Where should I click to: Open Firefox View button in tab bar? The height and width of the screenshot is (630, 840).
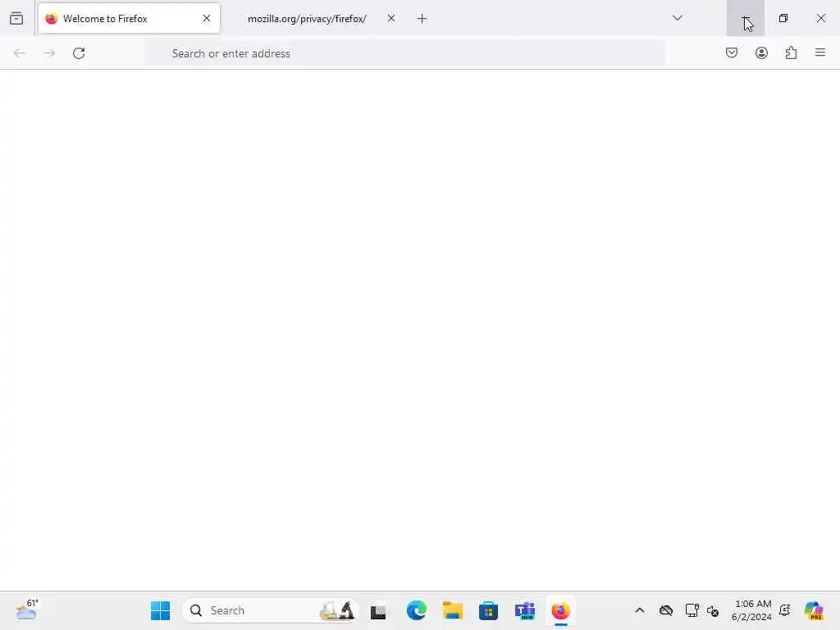click(x=16, y=19)
